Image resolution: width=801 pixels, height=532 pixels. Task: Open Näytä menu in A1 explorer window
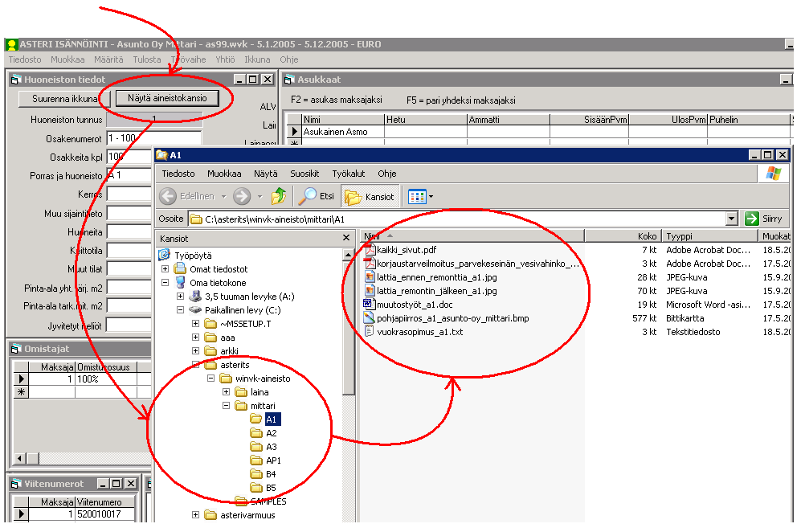266,174
